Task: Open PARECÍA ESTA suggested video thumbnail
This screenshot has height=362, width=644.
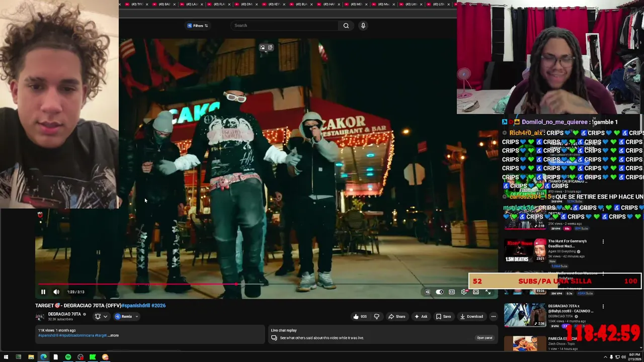Action: [x=525, y=343]
